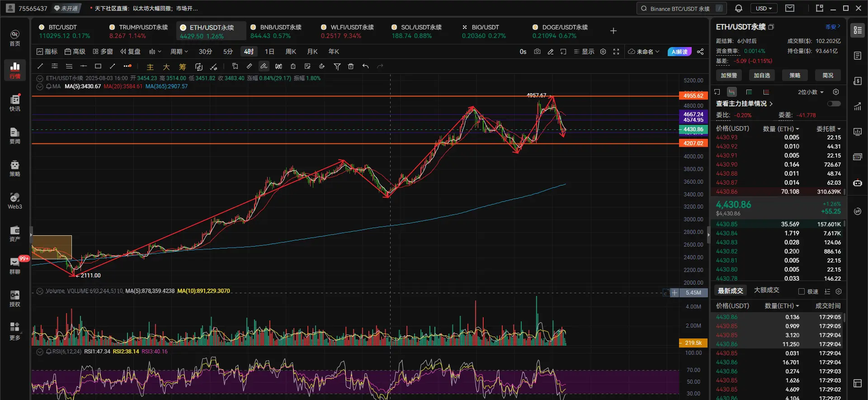868x400 pixels.
Task: Open the notification bell
Action: click(x=739, y=8)
